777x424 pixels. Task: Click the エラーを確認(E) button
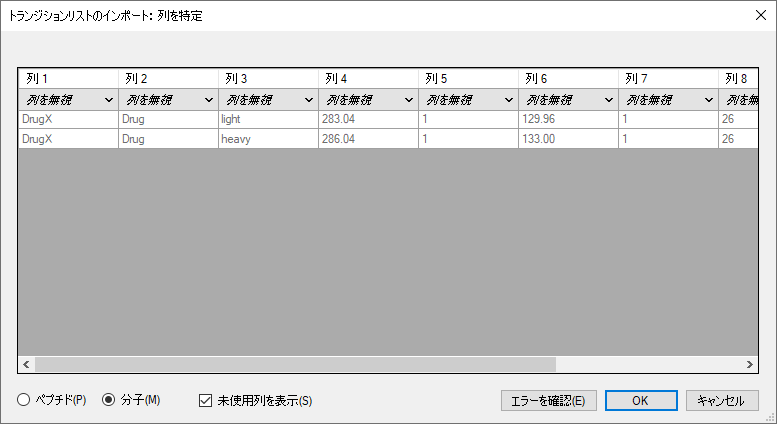pos(549,400)
